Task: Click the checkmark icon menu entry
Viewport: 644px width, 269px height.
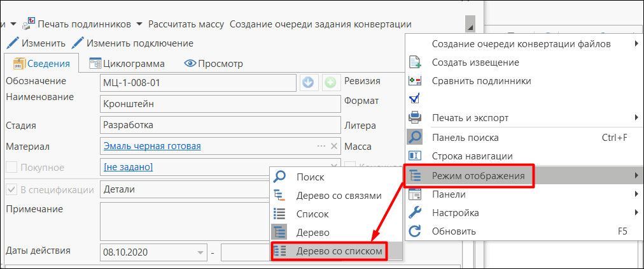Action: pyautogui.click(x=524, y=99)
